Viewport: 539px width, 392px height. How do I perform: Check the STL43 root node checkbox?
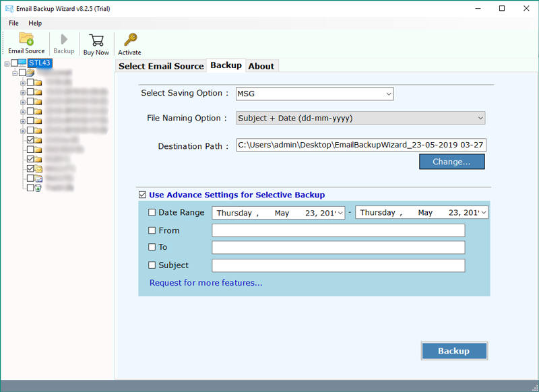pos(15,63)
